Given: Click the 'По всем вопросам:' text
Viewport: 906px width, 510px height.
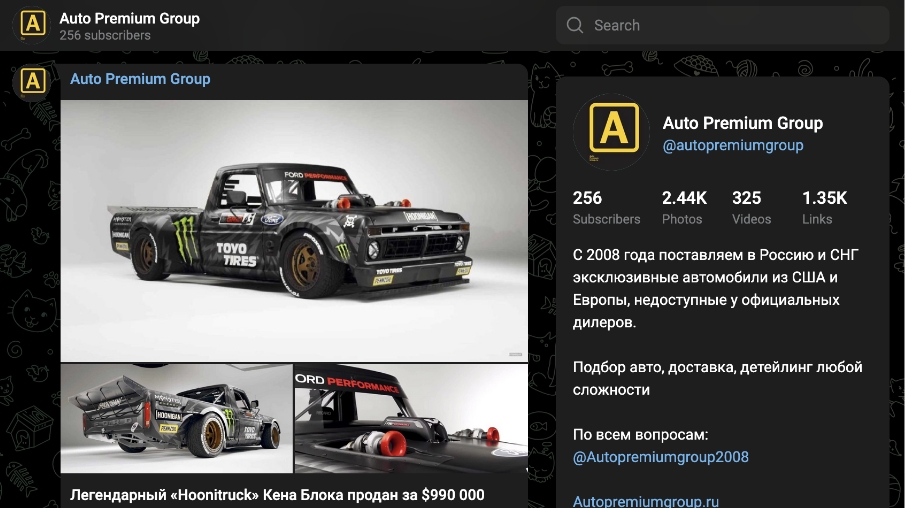Looking at the screenshot, I should pyautogui.click(x=640, y=434).
